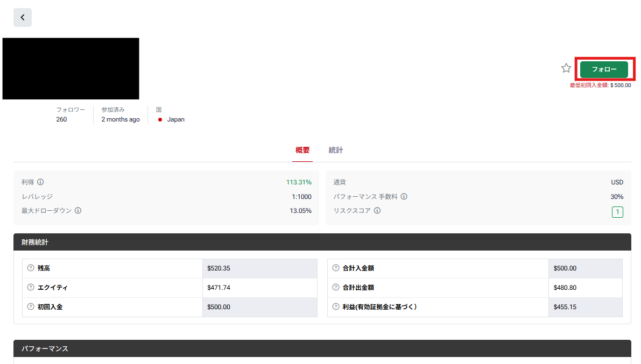Click help icon next to 合計出金額

click(x=336, y=287)
